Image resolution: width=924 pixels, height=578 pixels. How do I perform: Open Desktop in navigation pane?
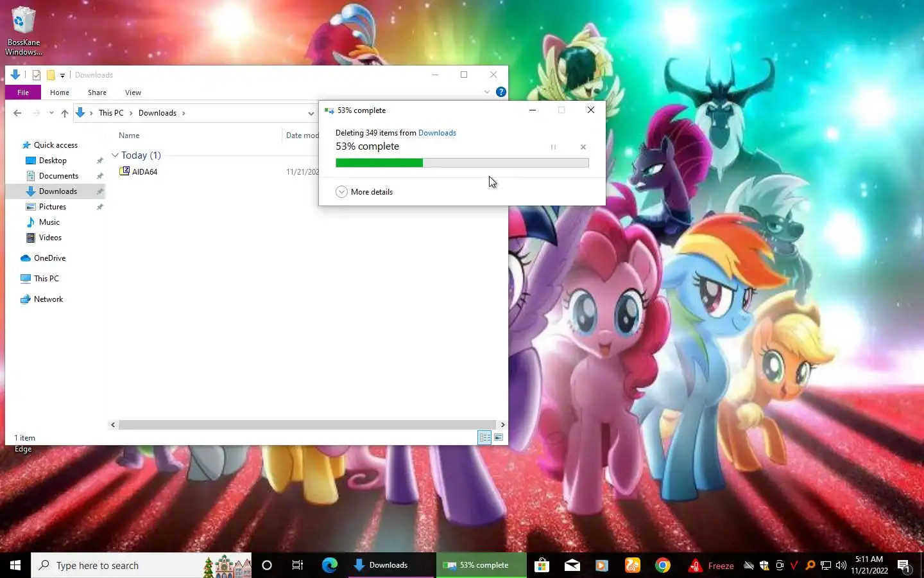tap(53, 161)
